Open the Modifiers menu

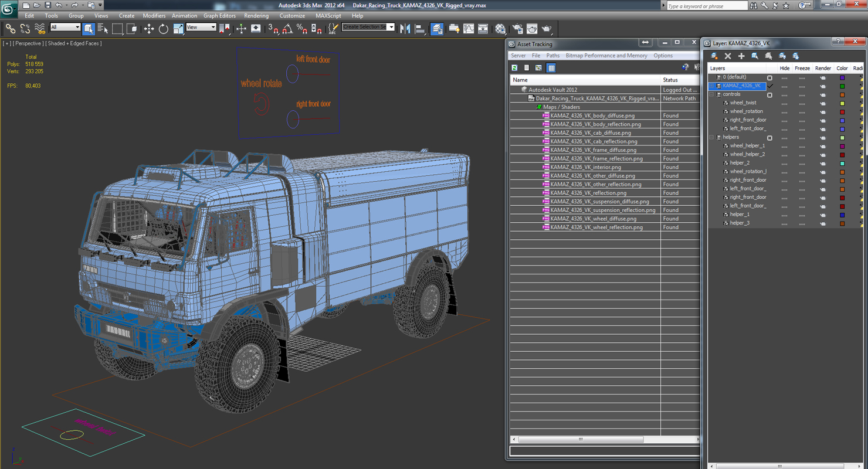(x=154, y=16)
